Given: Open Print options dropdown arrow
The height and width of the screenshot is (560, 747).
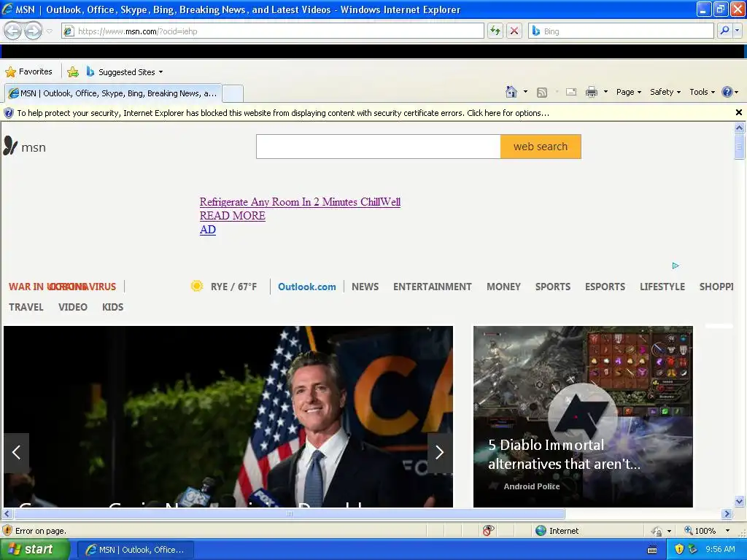Looking at the screenshot, I should (x=605, y=92).
